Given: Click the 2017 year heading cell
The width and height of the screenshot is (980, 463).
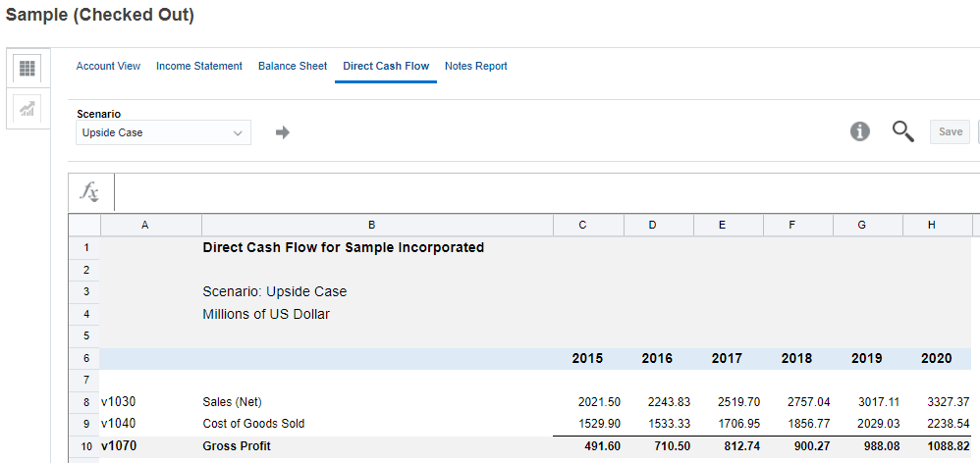Looking at the screenshot, I should pyautogui.click(x=729, y=359).
